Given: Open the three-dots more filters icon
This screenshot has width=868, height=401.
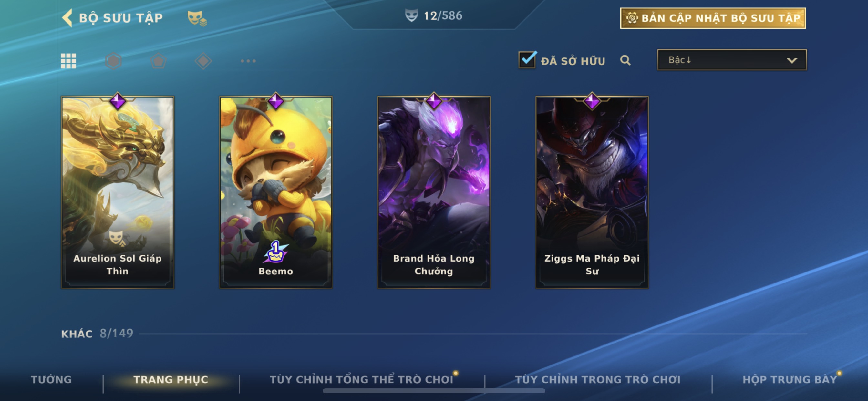Looking at the screenshot, I should 248,61.
